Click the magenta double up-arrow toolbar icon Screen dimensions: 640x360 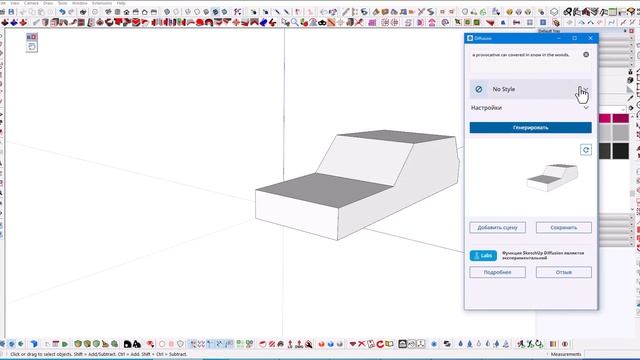(x=432, y=22)
